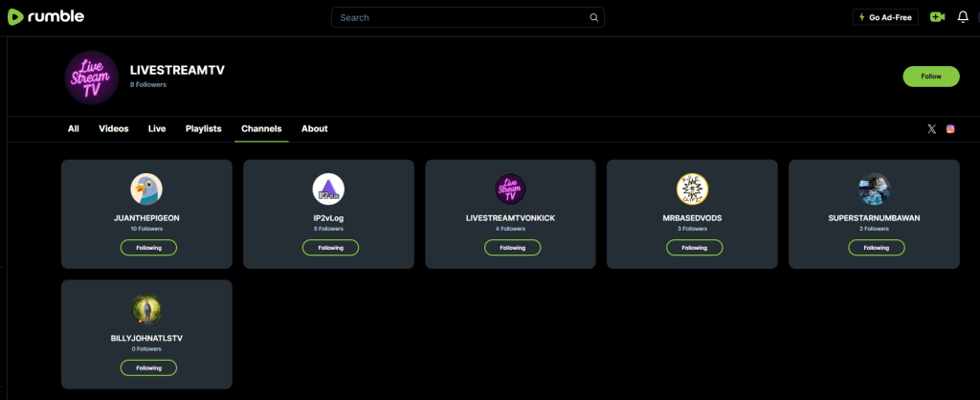The height and width of the screenshot is (400, 980).
Task: Switch to the Videos tab
Action: click(x=114, y=129)
